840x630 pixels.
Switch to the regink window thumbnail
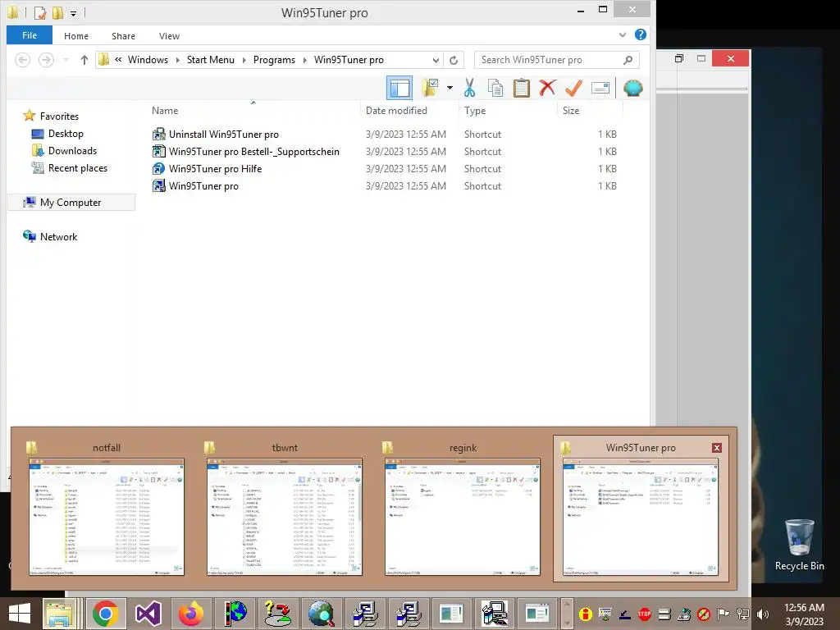click(463, 509)
